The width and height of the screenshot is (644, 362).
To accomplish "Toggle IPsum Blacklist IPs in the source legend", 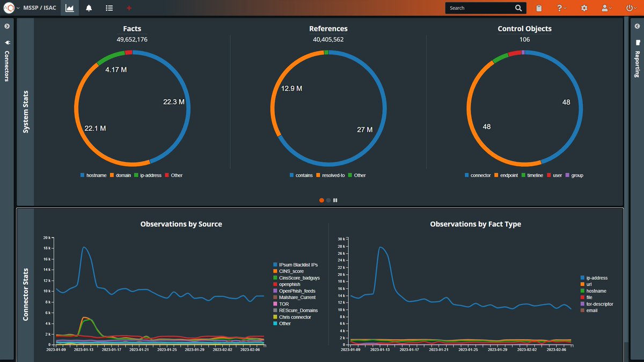I will click(x=295, y=264).
